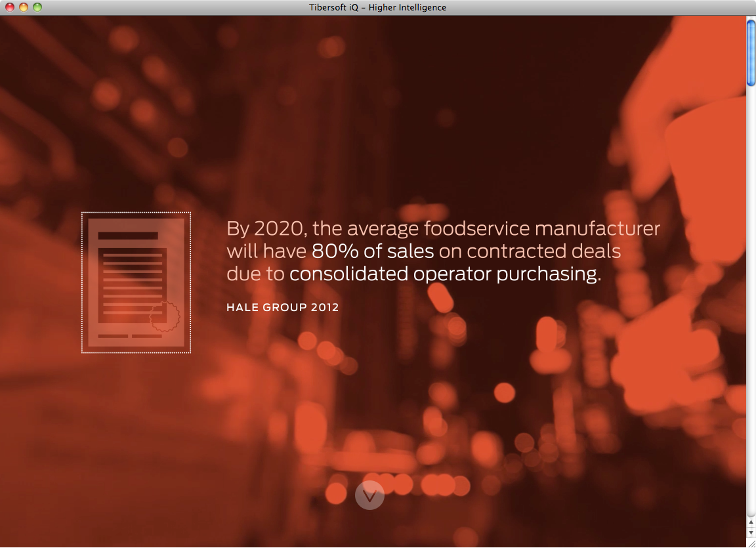Image resolution: width=756 pixels, height=548 pixels.
Task: Click the "consolidated operator purchasing" phrase
Action: (445, 274)
